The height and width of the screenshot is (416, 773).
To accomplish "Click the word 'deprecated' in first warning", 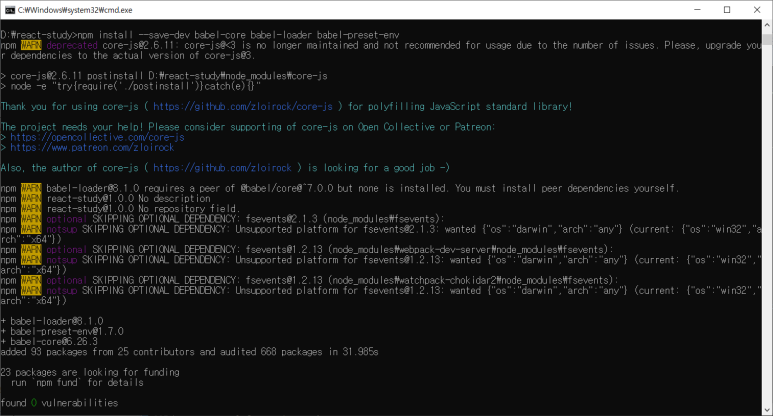I will (x=72, y=45).
